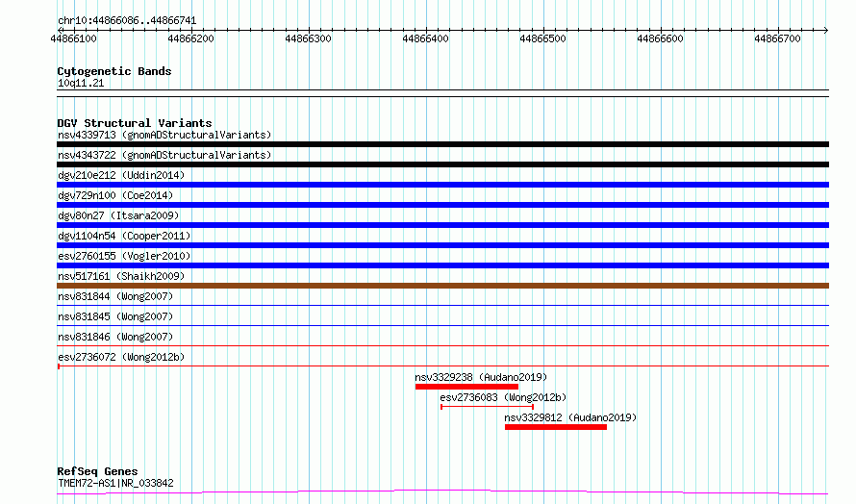Click the RefSeq Genes track title
Viewport: 856px width, 504px height.
pos(98,471)
